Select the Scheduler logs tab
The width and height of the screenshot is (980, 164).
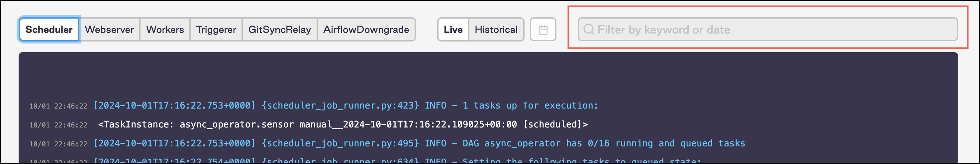(x=49, y=30)
